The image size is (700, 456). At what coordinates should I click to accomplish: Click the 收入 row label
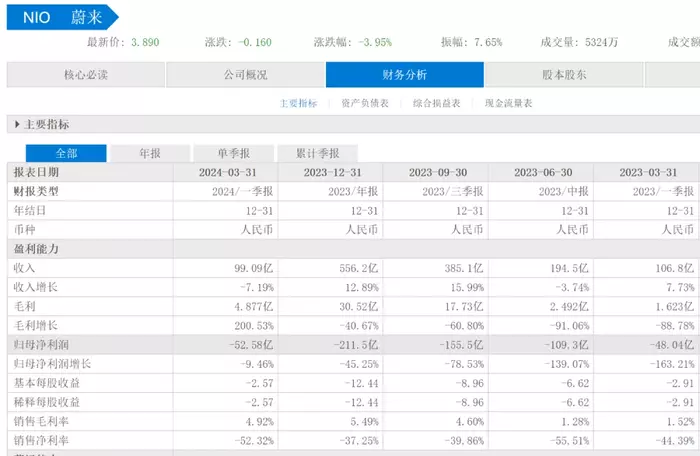tap(24, 268)
